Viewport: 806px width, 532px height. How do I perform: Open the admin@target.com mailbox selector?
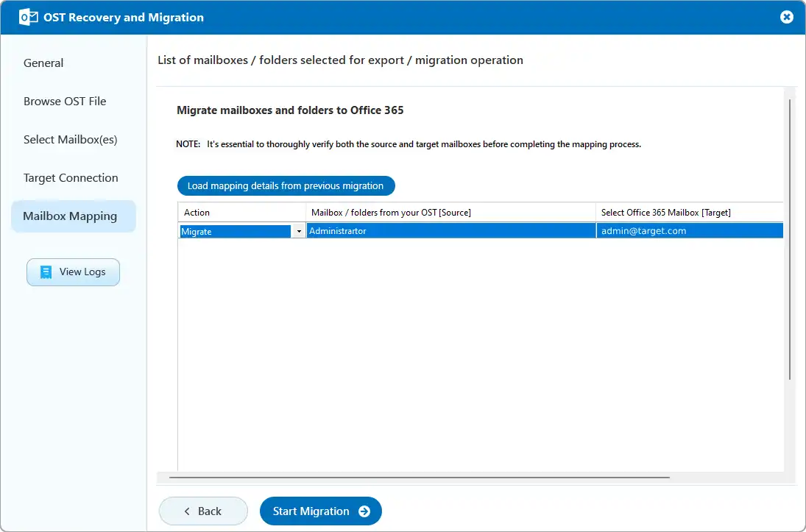(x=689, y=230)
